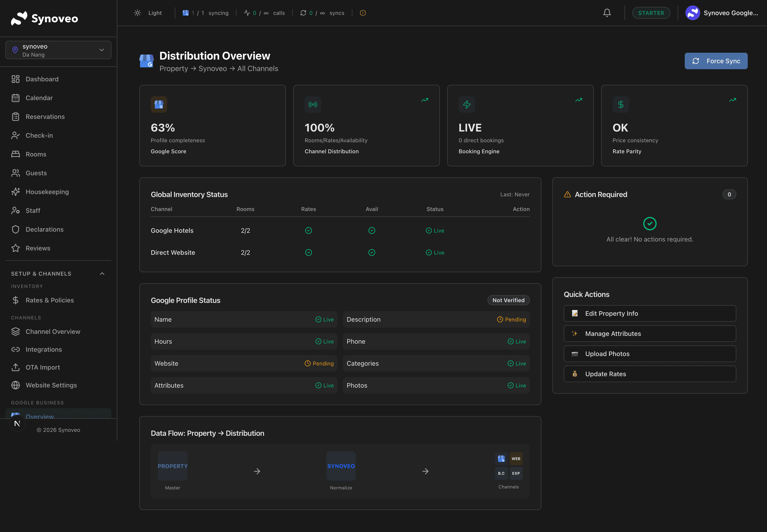Open Housekeeping in the sidebar
The image size is (767, 532).
(x=47, y=192)
